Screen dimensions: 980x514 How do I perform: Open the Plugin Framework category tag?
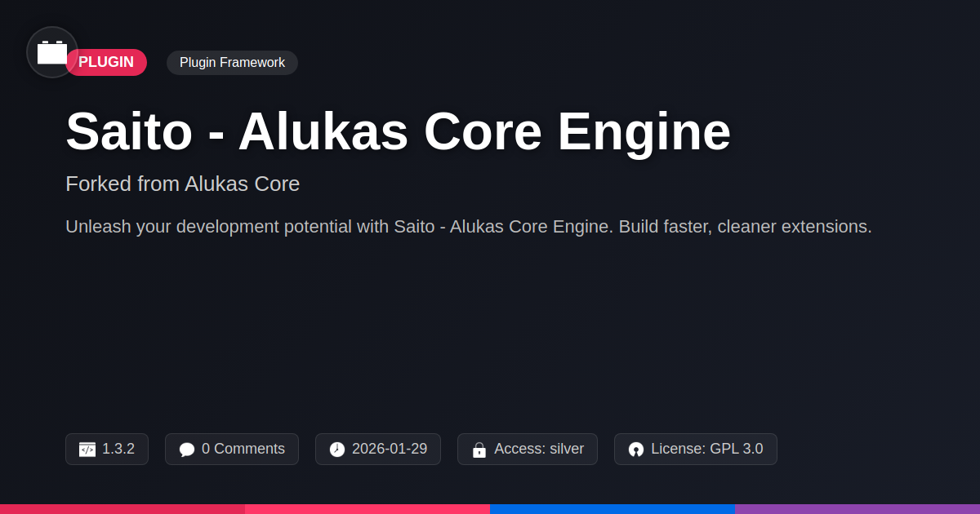[232, 63]
